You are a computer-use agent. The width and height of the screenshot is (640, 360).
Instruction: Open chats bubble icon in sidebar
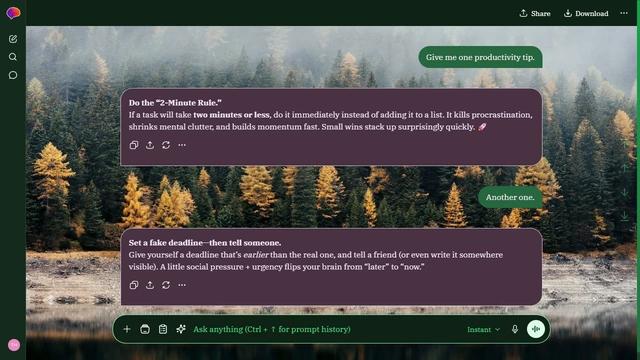click(x=13, y=75)
